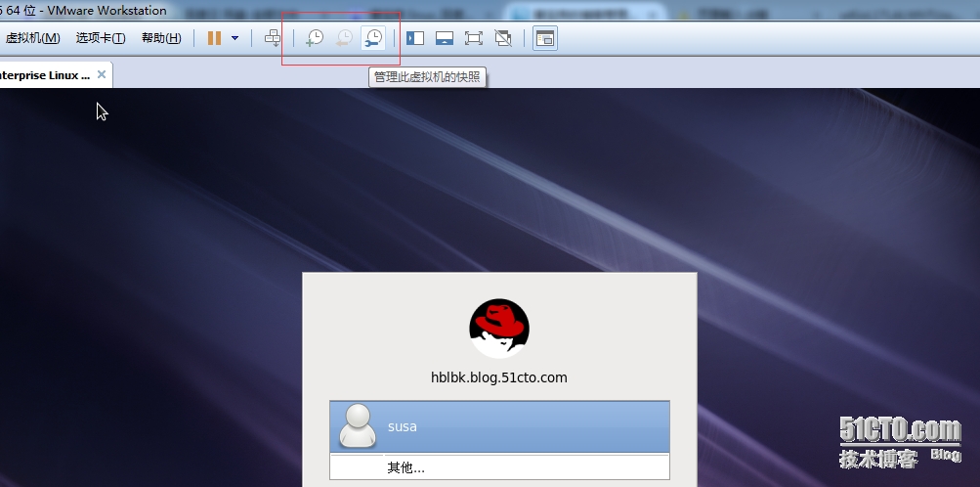Click the revert to snapshot icon

(x=344, y=38)
